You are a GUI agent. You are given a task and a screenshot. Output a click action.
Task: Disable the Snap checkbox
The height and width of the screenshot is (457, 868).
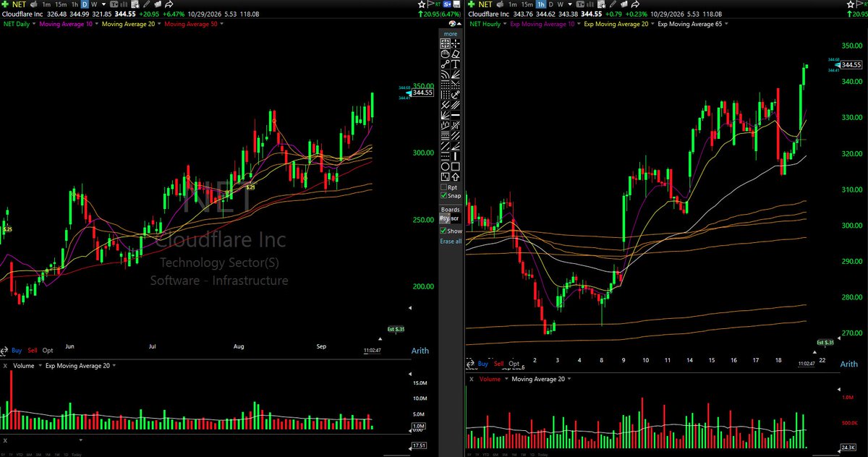point(445,196)
